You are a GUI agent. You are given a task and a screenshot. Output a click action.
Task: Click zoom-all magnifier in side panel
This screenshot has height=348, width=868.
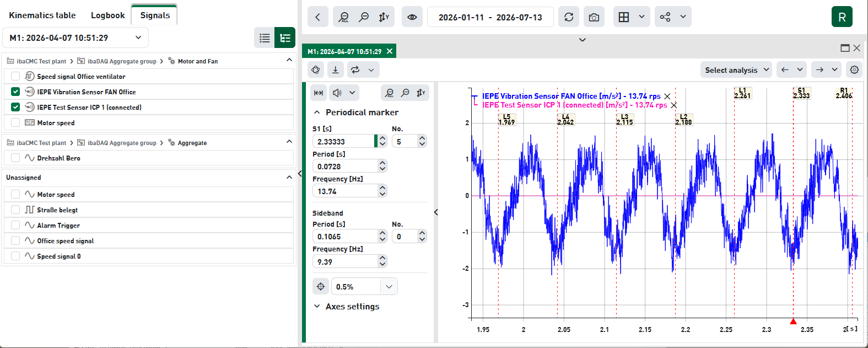pos(389,93)
